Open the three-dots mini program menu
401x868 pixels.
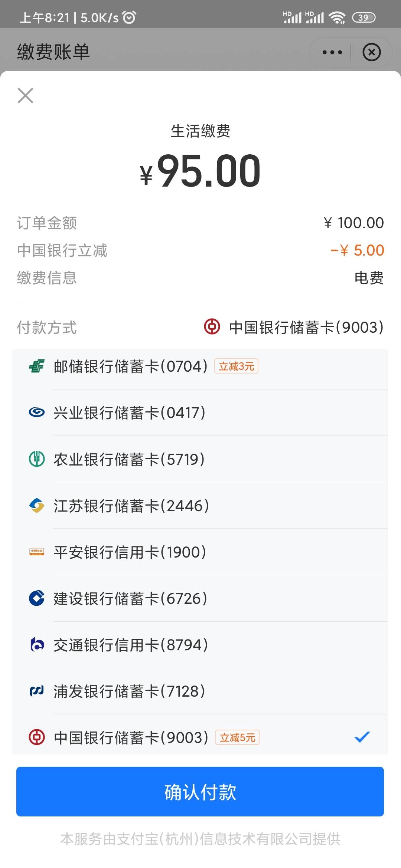[332, 52]
